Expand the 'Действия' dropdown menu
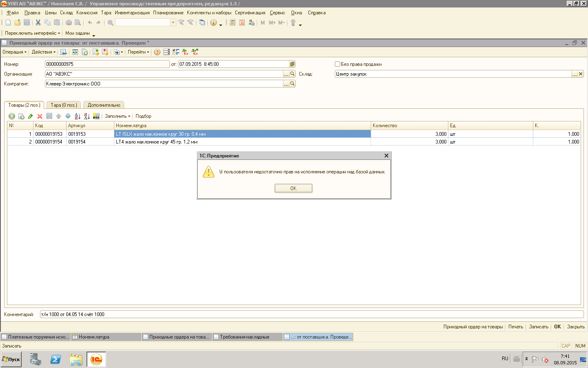The width and height of the screenshot is (588, 368). (43, 52)
